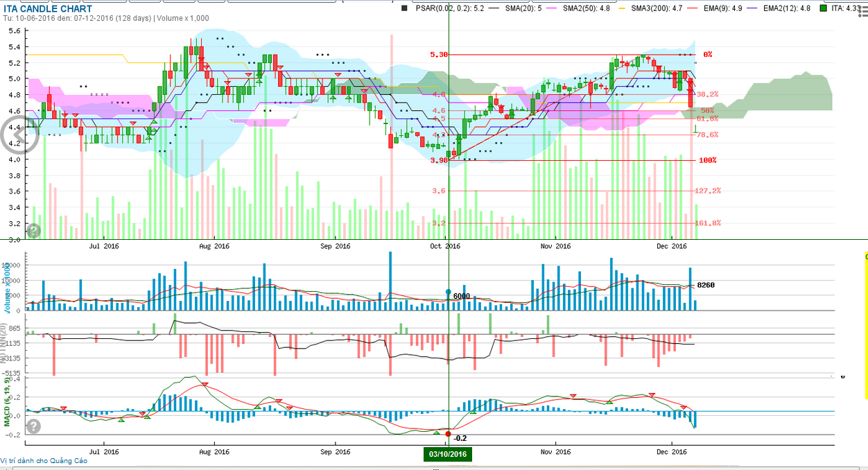Toggle EMA(9) legend entry
This screenshot has width=868, height=470.
[723, 9]
